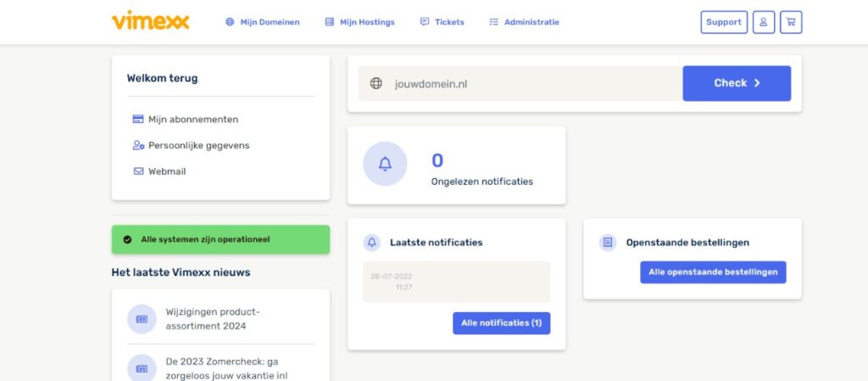Click the Check domain button

click(737, 83)
